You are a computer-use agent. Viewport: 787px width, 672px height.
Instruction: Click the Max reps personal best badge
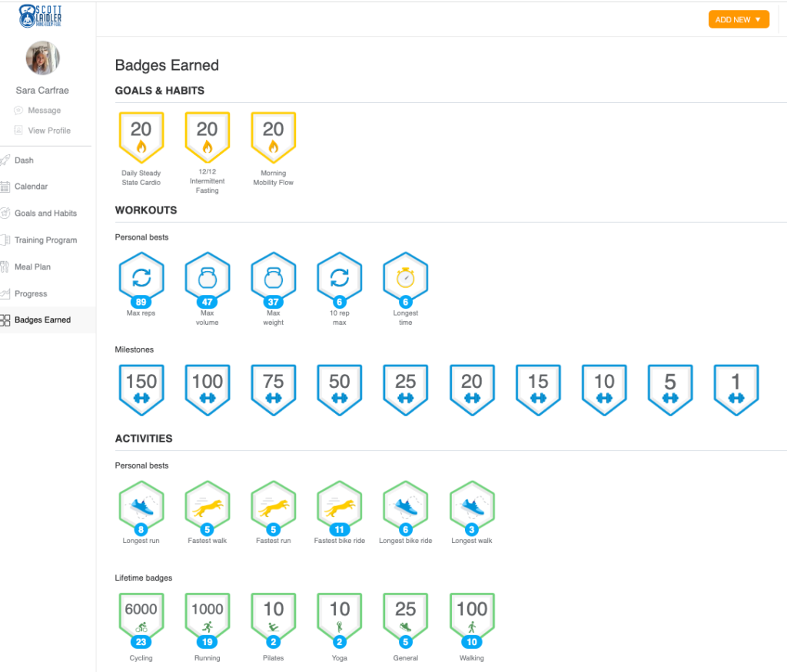tap(141, 280)
